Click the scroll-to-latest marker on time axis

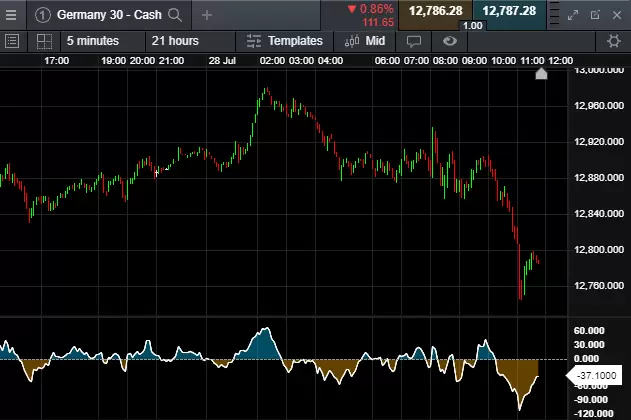(x=541, y=74)
